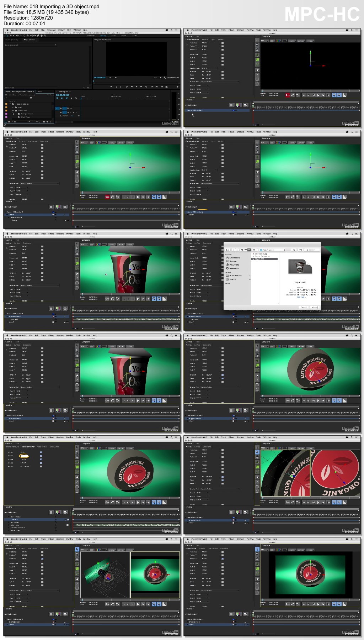The image size is (364, 640).
Task: Click Cancel in the file dialog frame
Action: pos(304,307)
